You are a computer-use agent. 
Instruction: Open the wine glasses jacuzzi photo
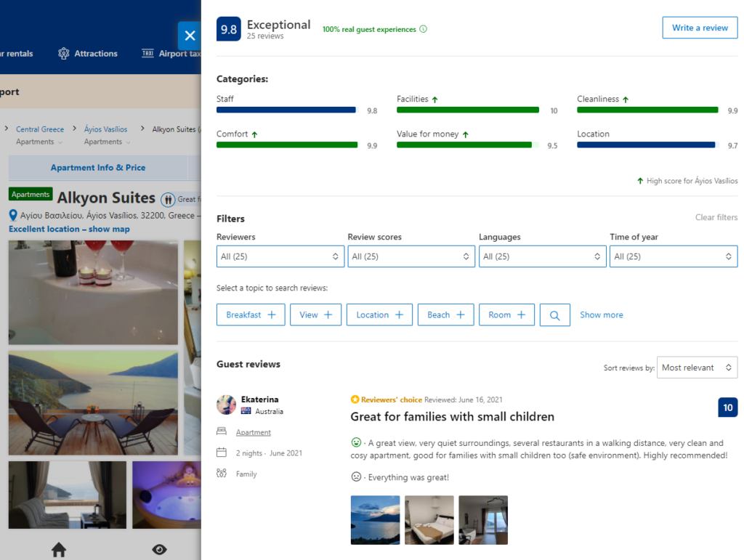pos(93,292)
